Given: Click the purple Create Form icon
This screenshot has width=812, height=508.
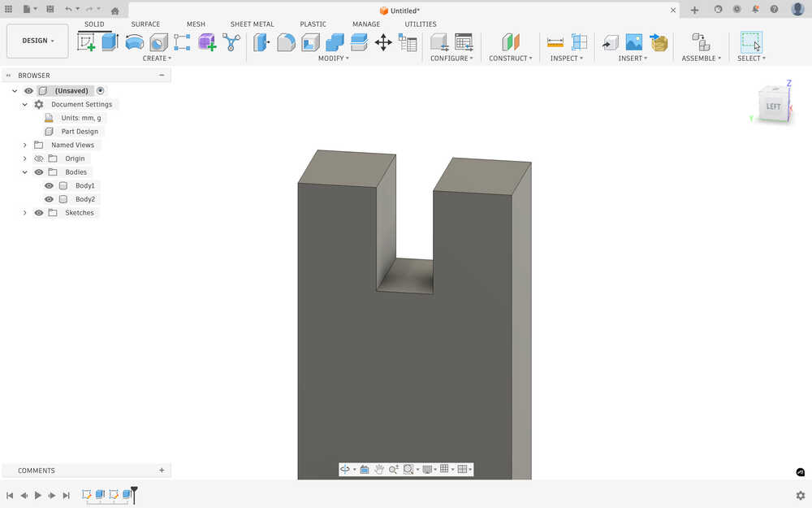Looking at the screenshot, I should tap(206, 42).
